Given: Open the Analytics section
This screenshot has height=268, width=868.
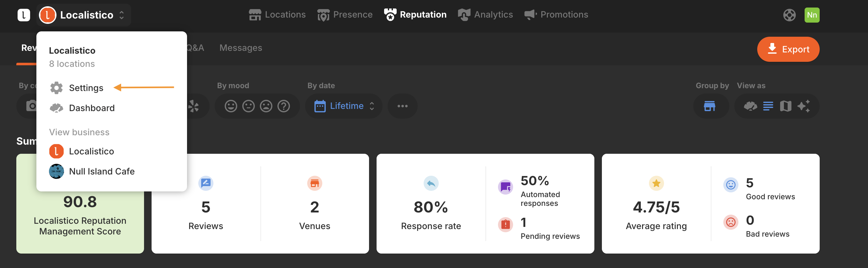Looking at the screenshot, I should tap(485, 15).
